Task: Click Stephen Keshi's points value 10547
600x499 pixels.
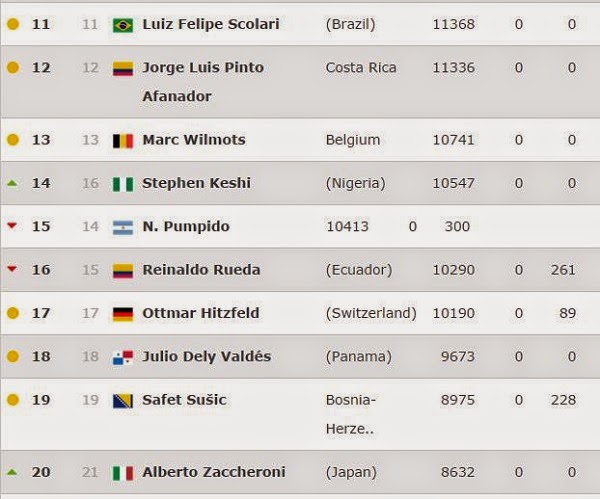Action: pos(454,183)
